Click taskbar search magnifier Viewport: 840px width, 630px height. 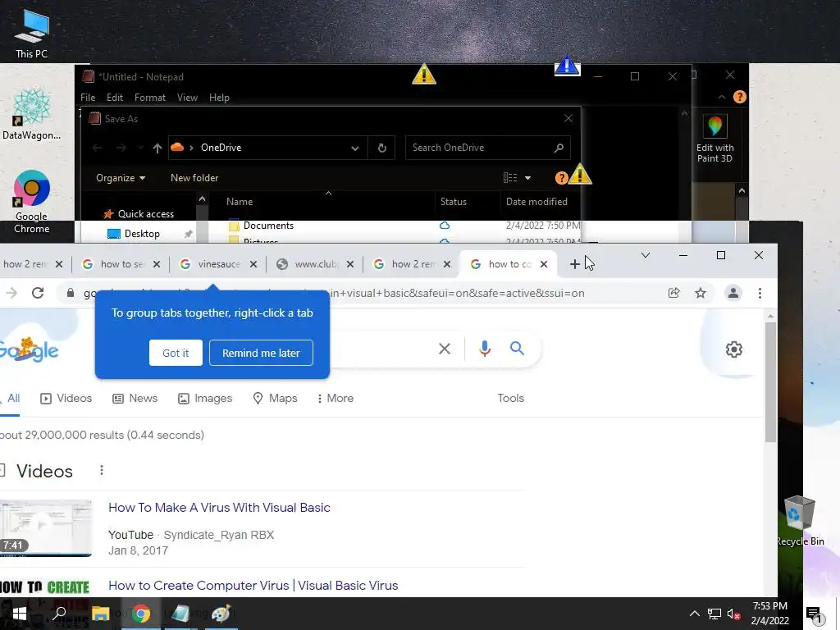click(x=59, y=614)
